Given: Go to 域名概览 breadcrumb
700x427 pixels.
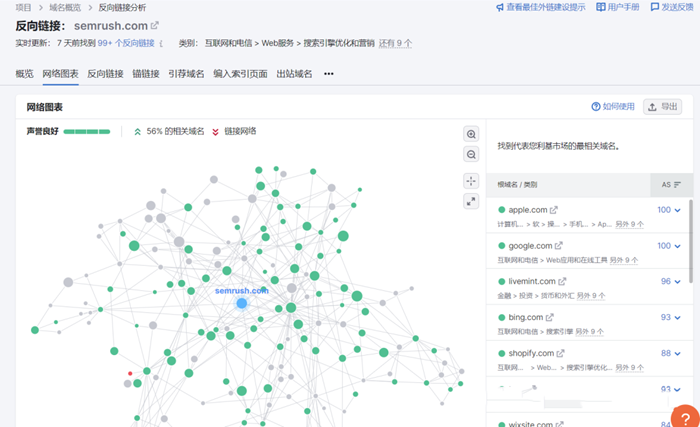Looking at the screenshot, I should tap(65, 8).
